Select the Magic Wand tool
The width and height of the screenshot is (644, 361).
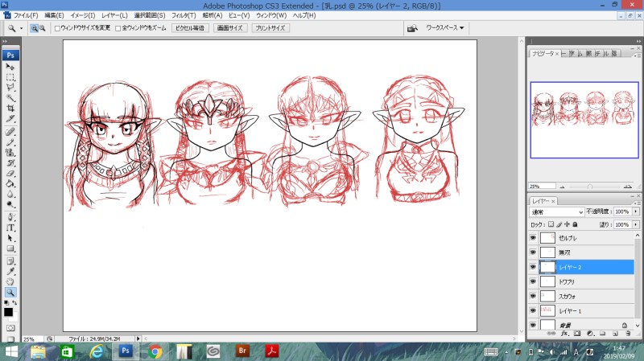coord(10,97)
